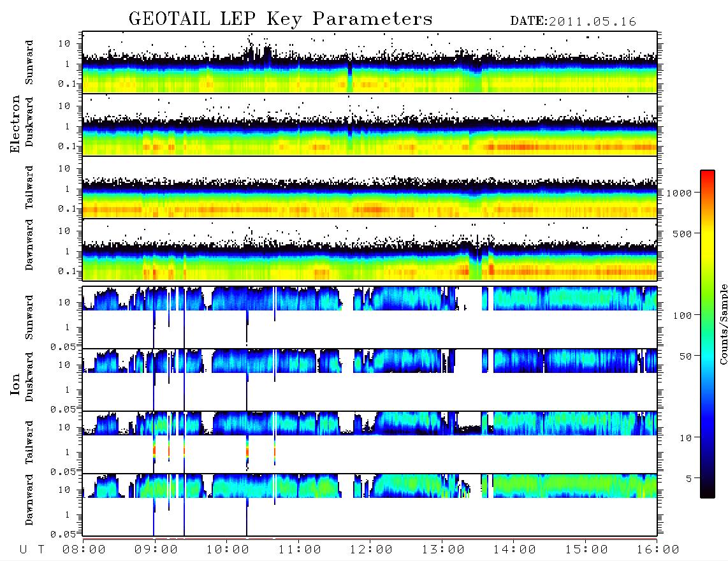Screen dimensions: 728x561
Task: Pick the Ion "Tailward" panel label
Action: 29,442
